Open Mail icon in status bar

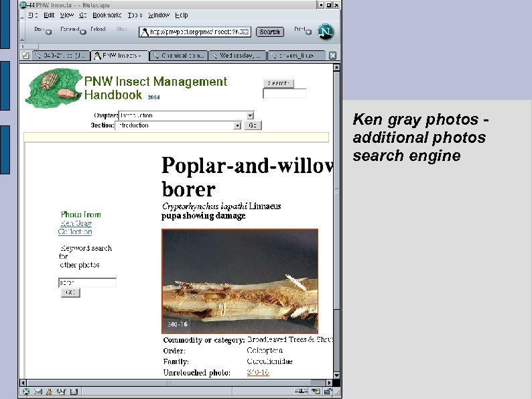(38, 392)
